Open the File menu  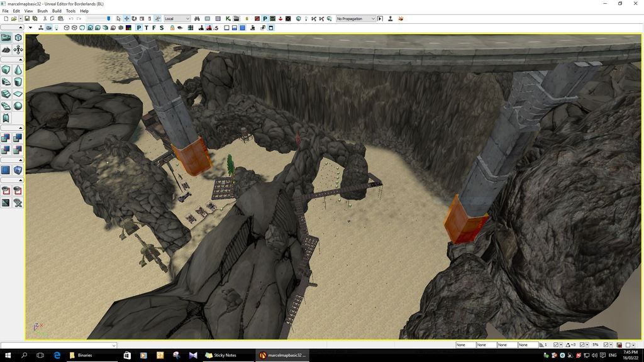point(5,11)
